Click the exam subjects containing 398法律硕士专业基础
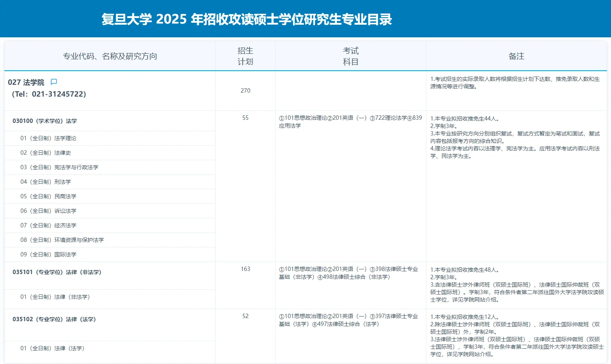Screen dimensions: 611x364 pyautogui.click(x=349, y=273)
